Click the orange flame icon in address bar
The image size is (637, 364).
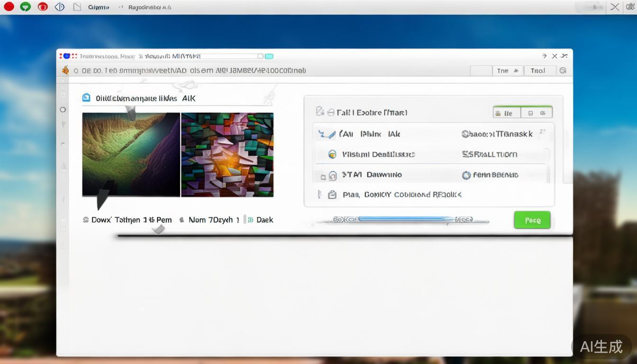pos(65,71)
